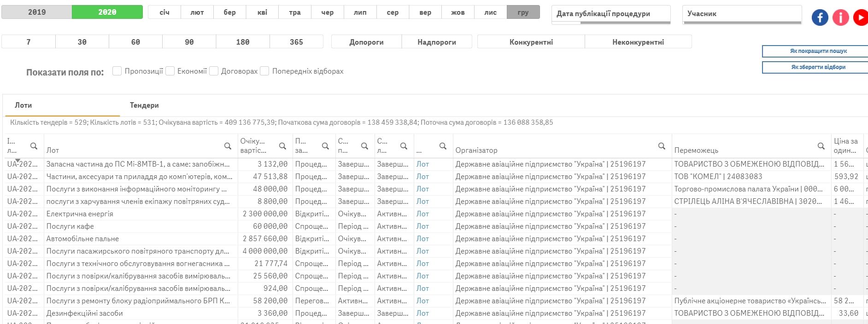Viewport: 868px width, 324px height.
Task: Enable the Договорах checkbox
Action: point(214,71)
